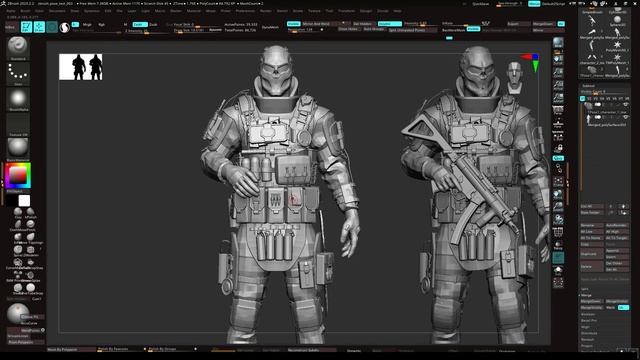Toggle Sculptris Pro swirl icon
The image size is (640, 360).
(x=64, y=27)
